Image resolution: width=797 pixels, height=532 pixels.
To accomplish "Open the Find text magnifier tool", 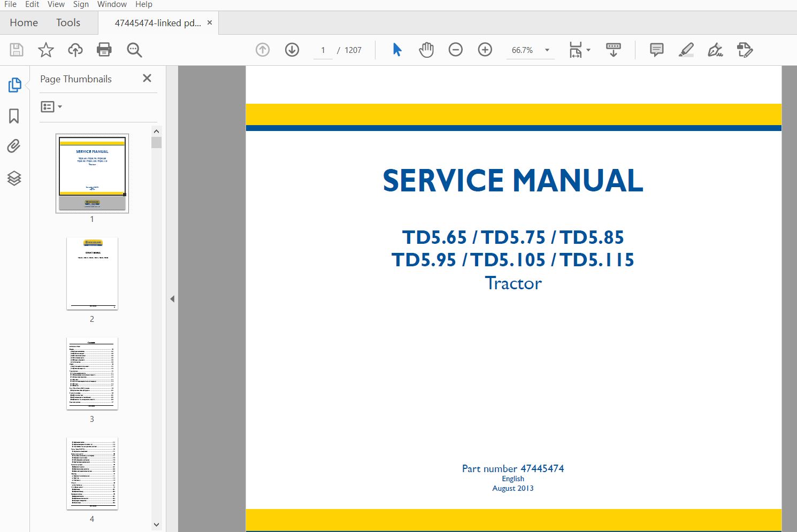I will (134, 50).
